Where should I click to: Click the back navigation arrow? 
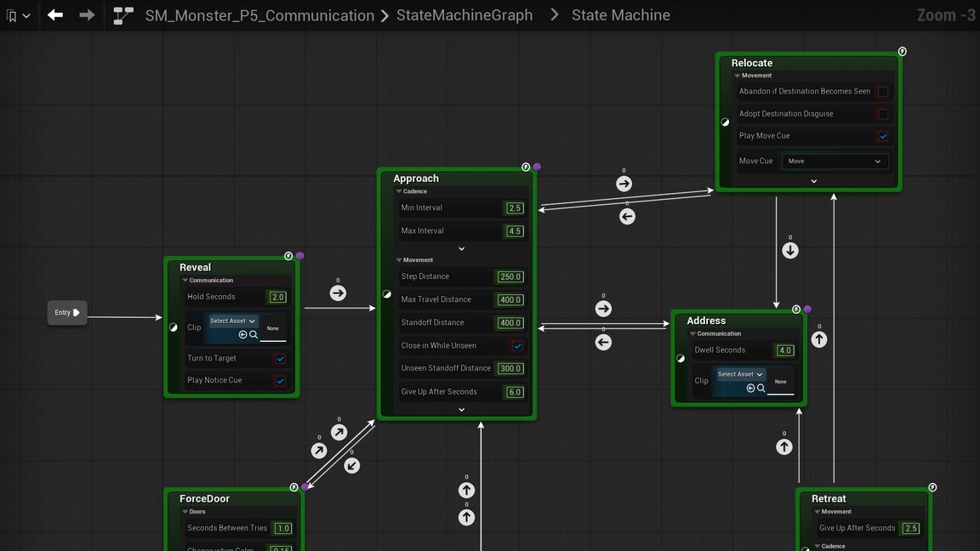coord(55,15)
